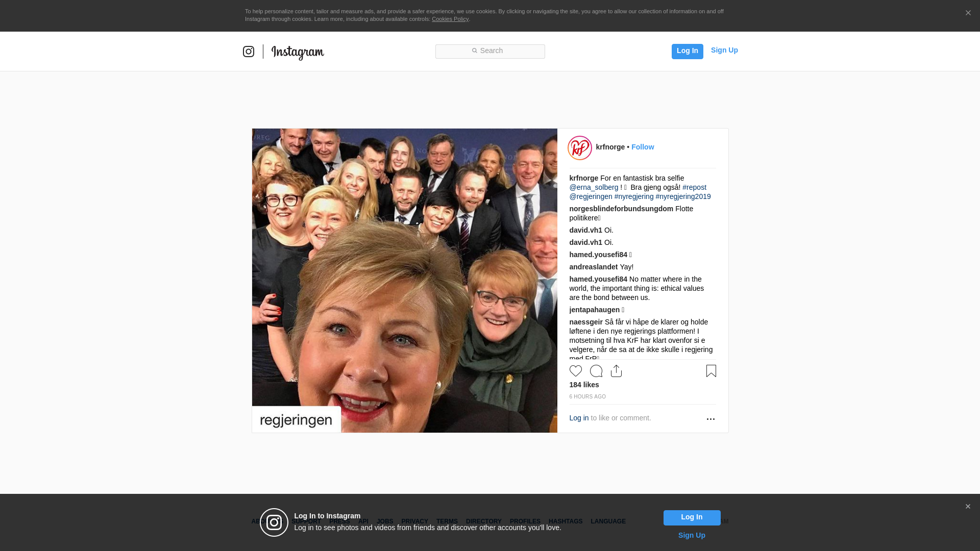Click the header Sign Up link
The width and height of the screenshot is (980, 551).
click(724, 50)
